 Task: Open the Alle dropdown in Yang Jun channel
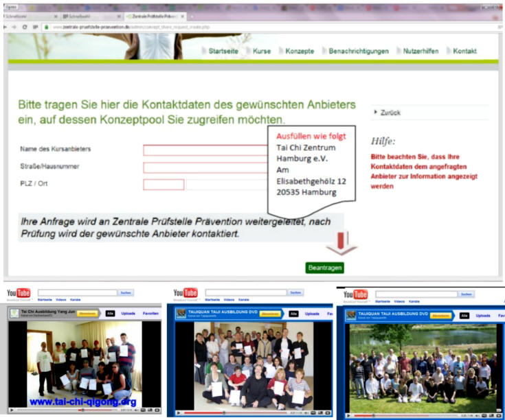[x=110, y=313]
